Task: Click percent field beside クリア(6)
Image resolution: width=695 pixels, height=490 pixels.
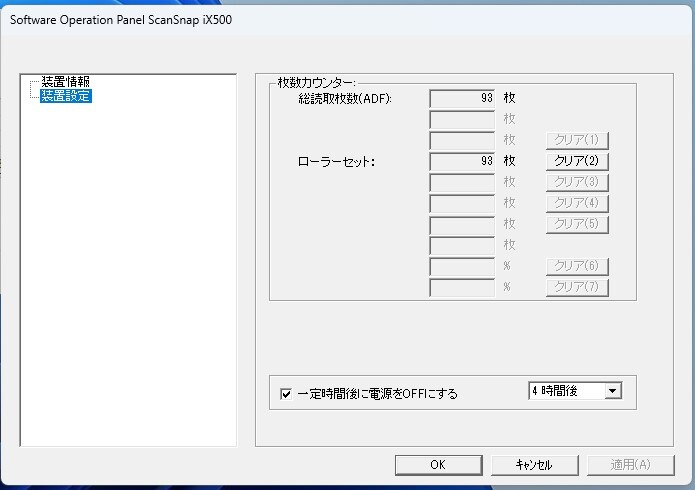Action: pos(462,267)
